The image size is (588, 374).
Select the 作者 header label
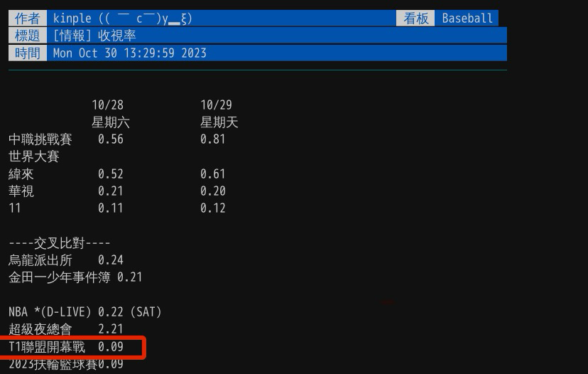28,18
